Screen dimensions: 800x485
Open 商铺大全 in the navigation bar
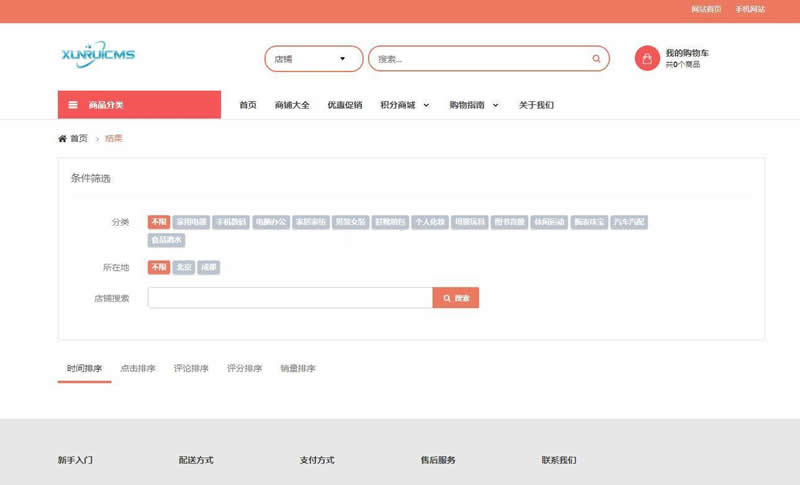point(292,105)
